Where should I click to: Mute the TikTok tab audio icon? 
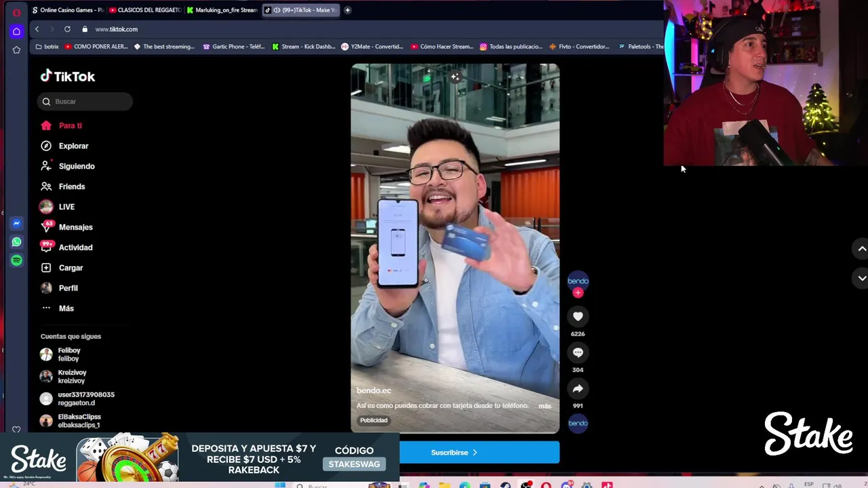coord(277,10)
